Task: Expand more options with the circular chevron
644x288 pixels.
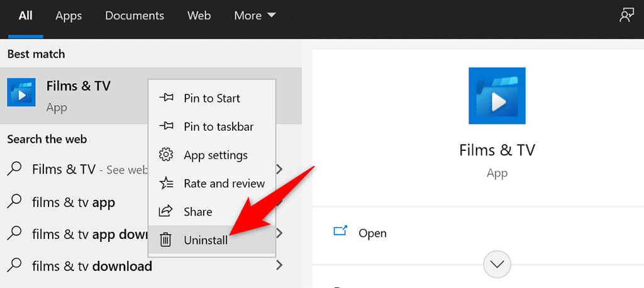Action: [497, 265]
